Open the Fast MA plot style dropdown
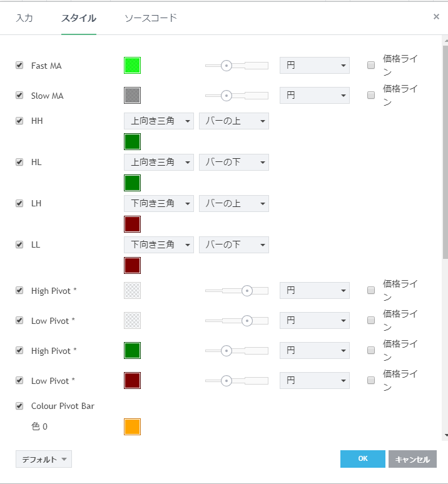The image size is (448, 484). coord(314,66)
